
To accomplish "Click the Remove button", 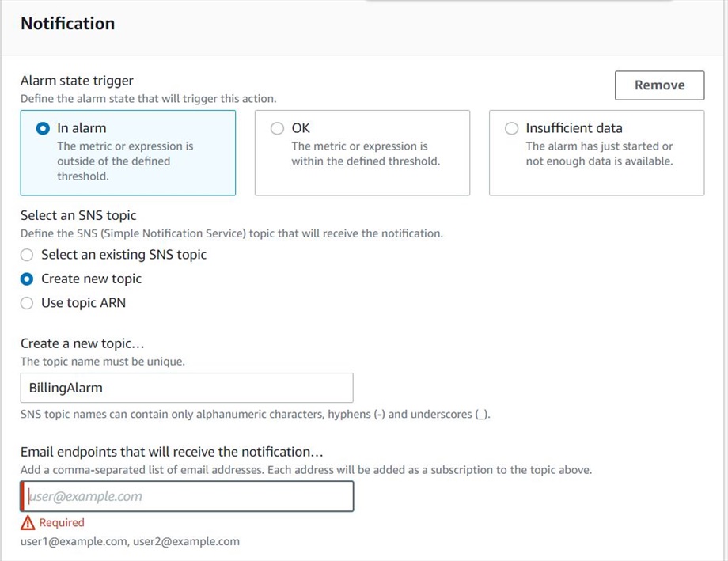I will (x=659, y=85).
